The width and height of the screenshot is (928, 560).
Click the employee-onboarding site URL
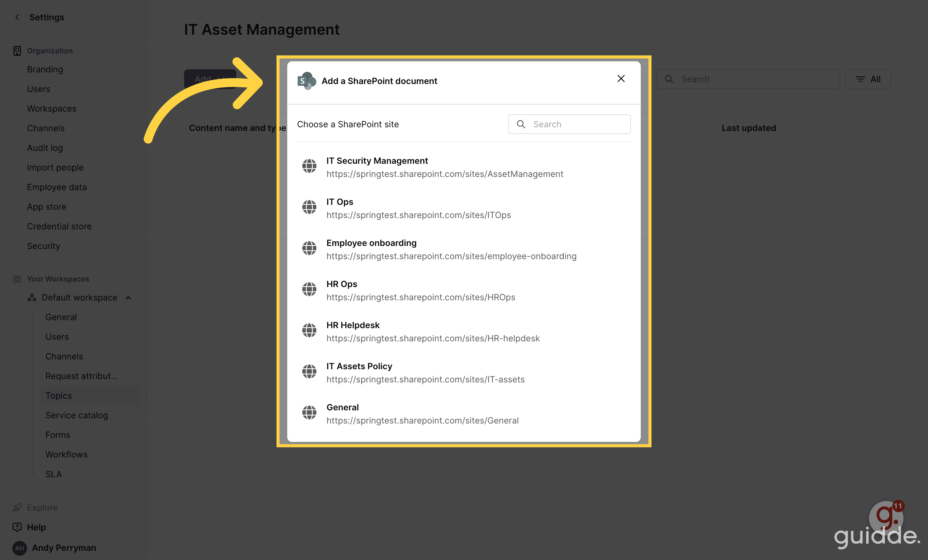click(452, 256)
